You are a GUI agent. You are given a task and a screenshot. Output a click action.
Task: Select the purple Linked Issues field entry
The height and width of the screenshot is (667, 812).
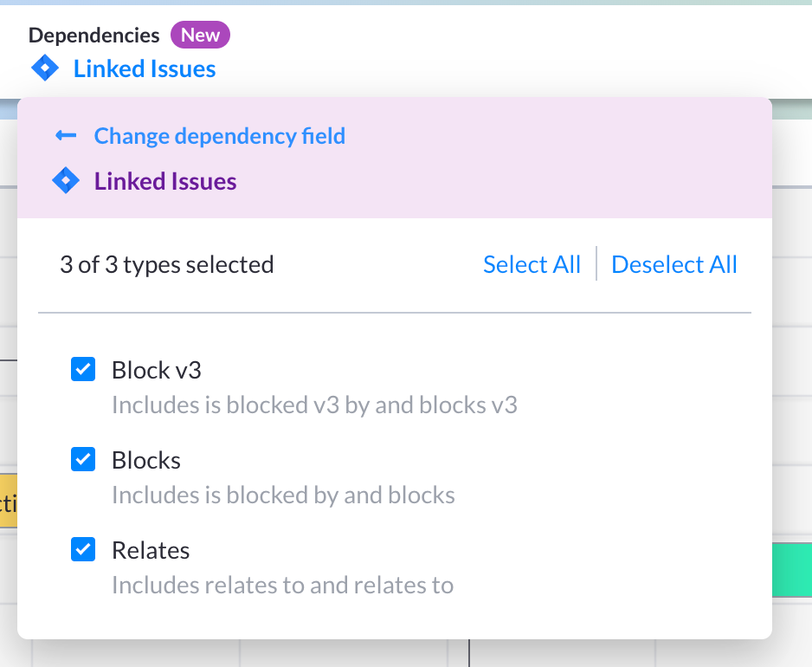[x=164, y=181]
